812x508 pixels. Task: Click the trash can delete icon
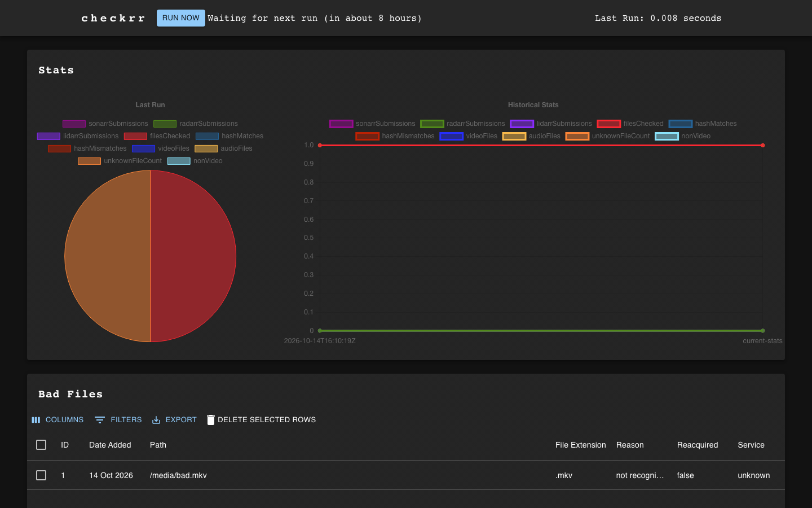point(211,420)
